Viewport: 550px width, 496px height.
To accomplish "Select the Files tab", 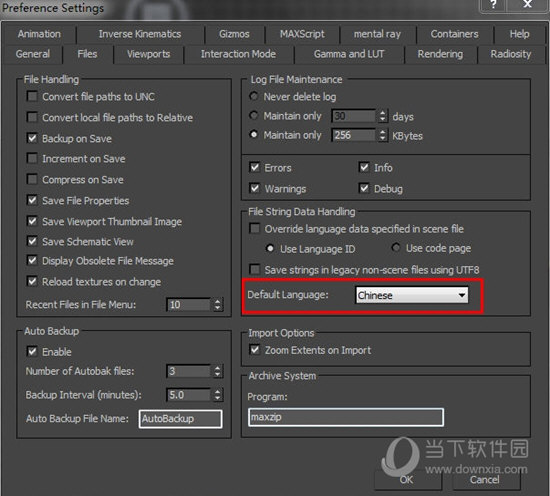I will [87, 54].
